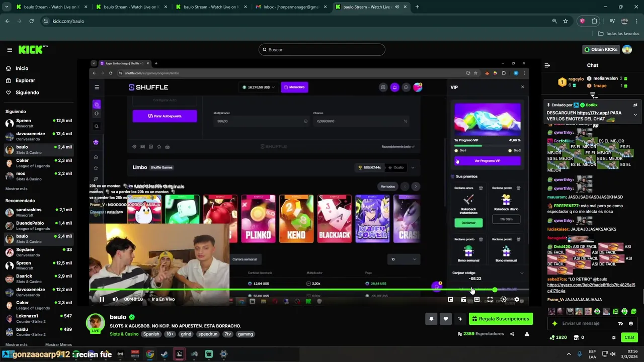The image size is (644, 362).
Task: Click the Obtén KICKs button
Action: pos(600,50)
